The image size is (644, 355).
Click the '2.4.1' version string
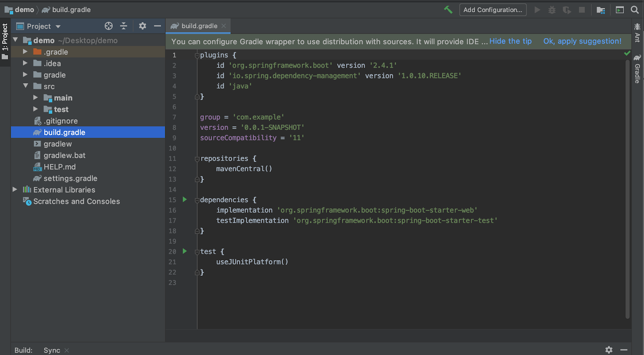tap(383, 65)
